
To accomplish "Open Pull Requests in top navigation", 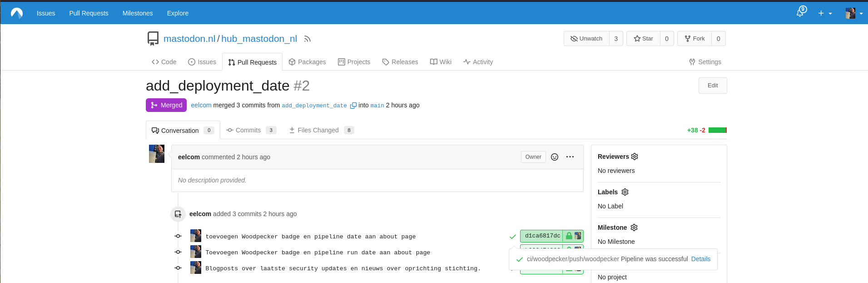I will (89, 13).
